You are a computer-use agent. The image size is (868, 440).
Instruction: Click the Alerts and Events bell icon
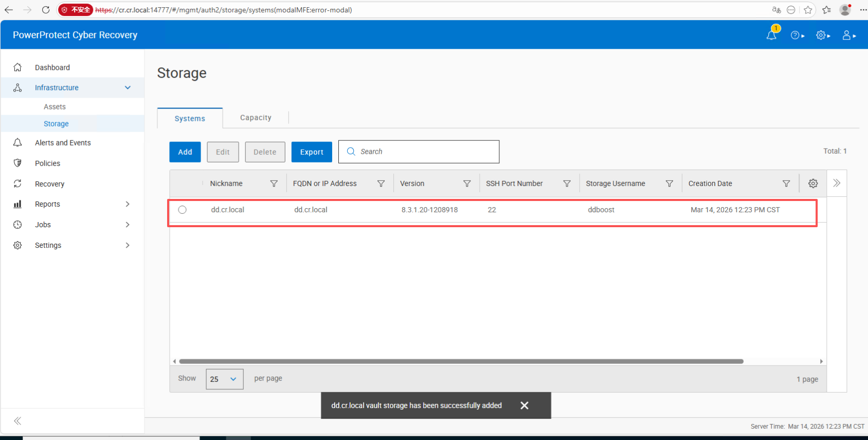point(17,142)
